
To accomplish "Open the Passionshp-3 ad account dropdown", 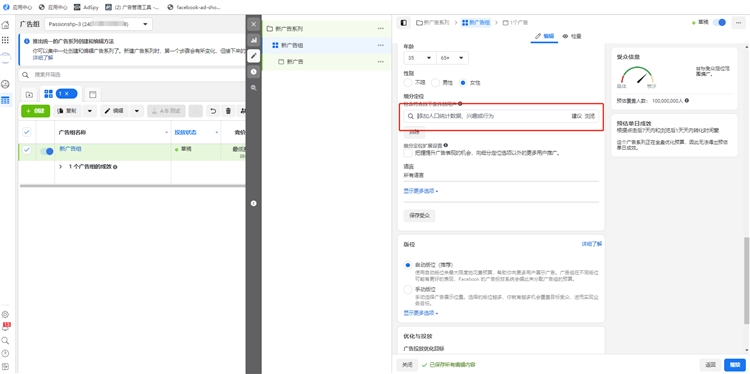I will (98, 24).
